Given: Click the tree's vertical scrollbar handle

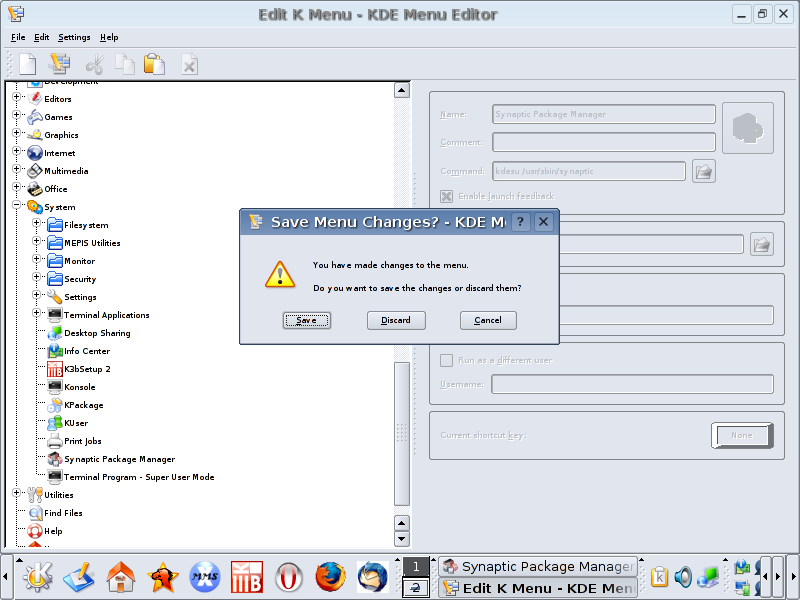Looking at the screenshot, I should [x=402, y=430].
